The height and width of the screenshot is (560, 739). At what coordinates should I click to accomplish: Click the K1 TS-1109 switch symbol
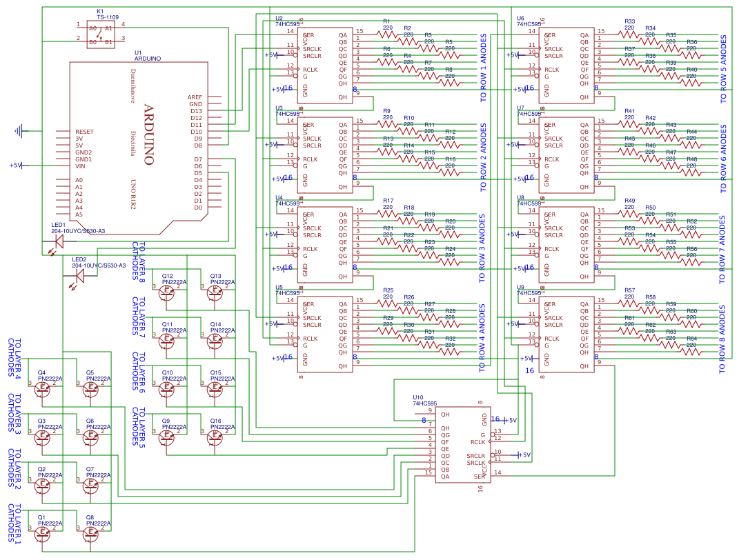(x=100, y=35)
